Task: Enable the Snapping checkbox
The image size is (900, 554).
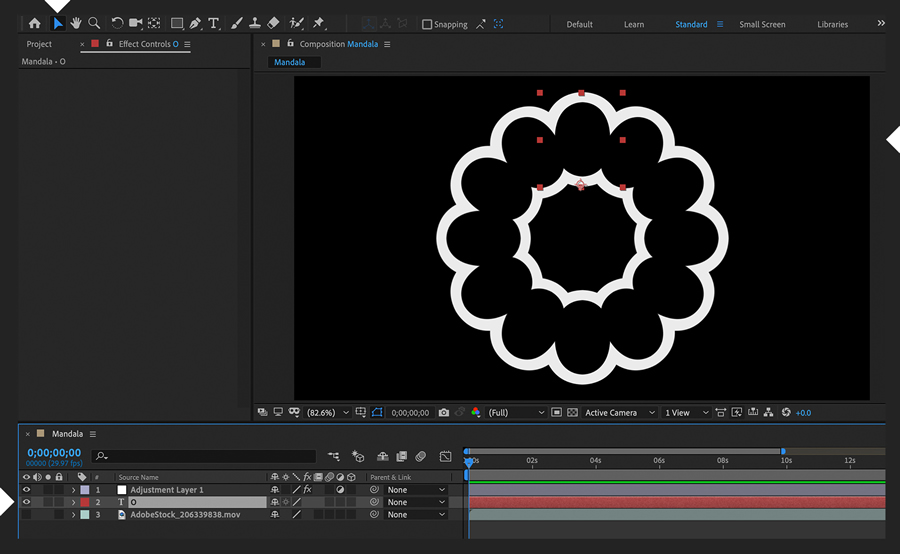Action: pos(427,24)
